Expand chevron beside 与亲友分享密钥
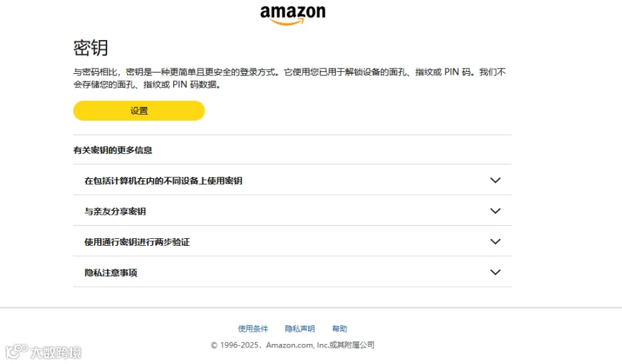 pos(495,211)
